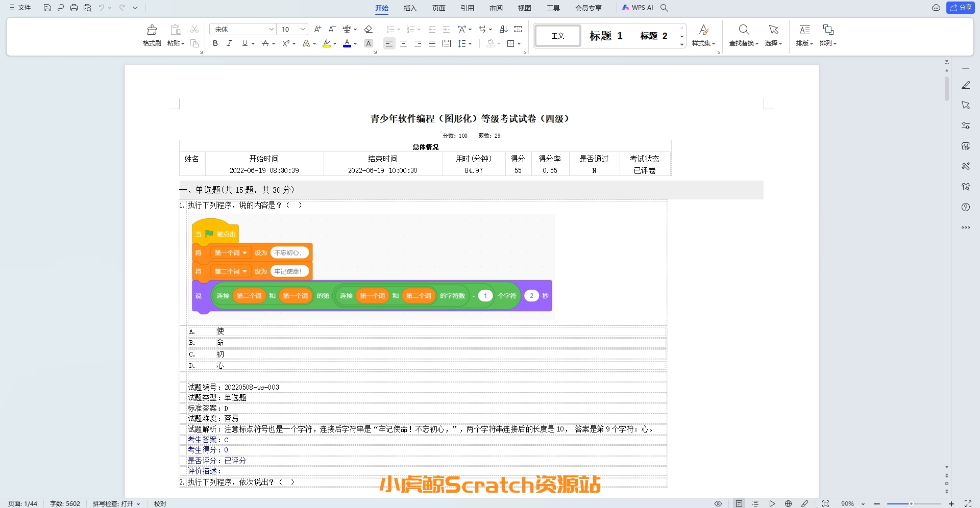Click the more options dots in right sidebar

coord(966,227)
